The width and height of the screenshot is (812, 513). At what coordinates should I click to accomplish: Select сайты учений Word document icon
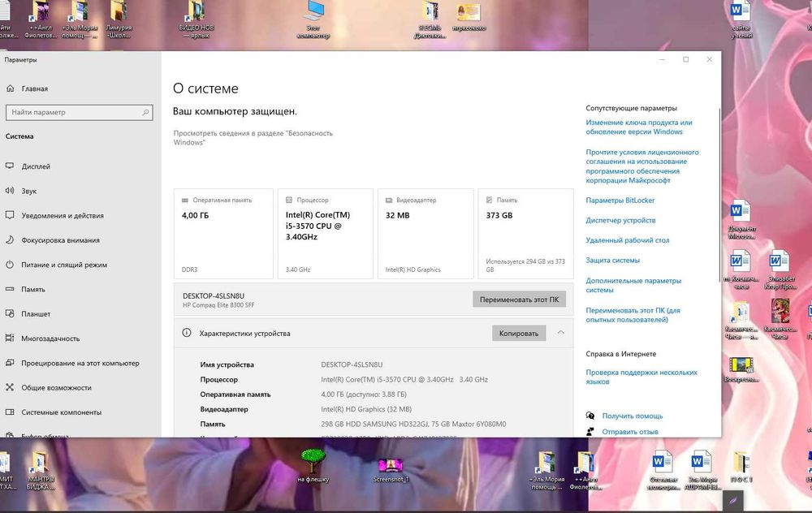point(741,19)
